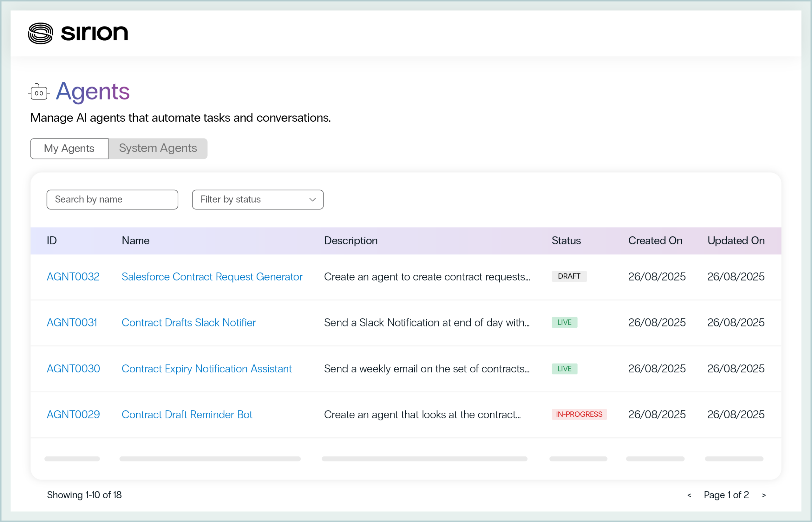The height and width of the screenshot is (522, 812).
Task: Open Salesforce Contract Request Generator agent
Action: (x=212, y=277)
